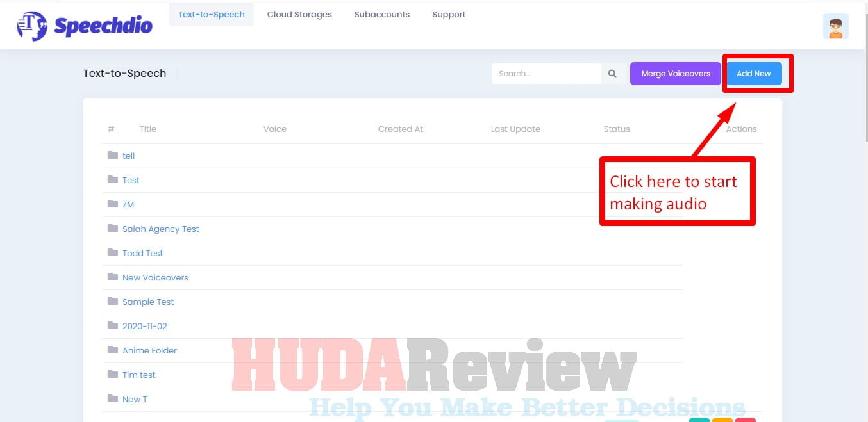Image resolution: width=868 pixels, height=422 pixels.
Task: Focus the Search input field
Action: [x=547, y=74]
